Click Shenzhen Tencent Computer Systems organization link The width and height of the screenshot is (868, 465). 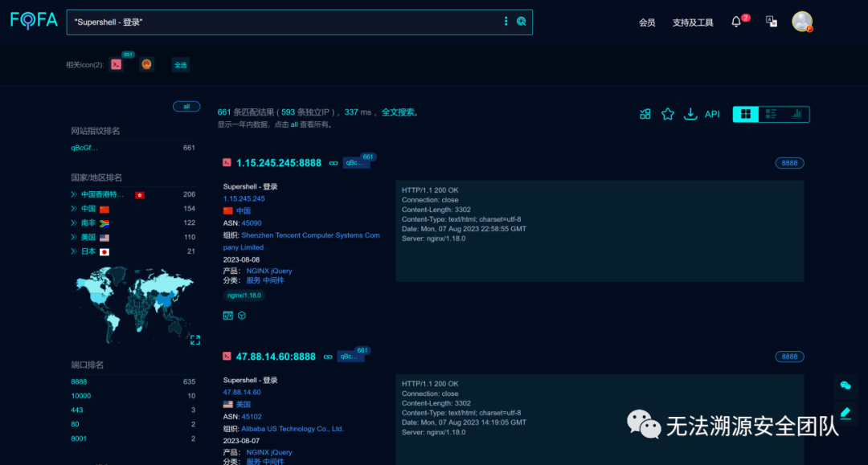point(301,241)
